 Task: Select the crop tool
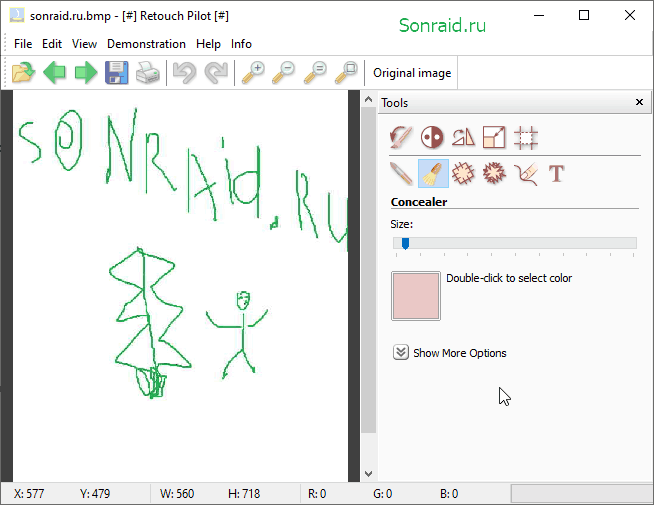coord(526,137)
